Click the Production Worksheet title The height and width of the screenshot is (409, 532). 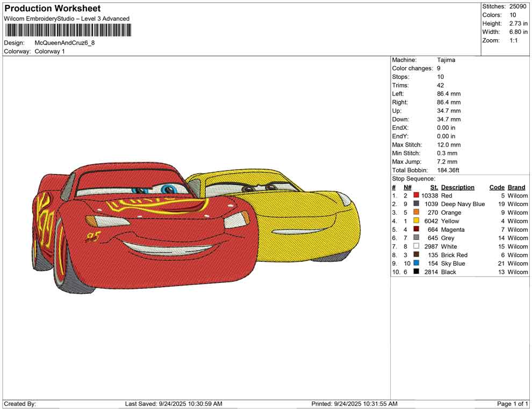tap(53, 9)
